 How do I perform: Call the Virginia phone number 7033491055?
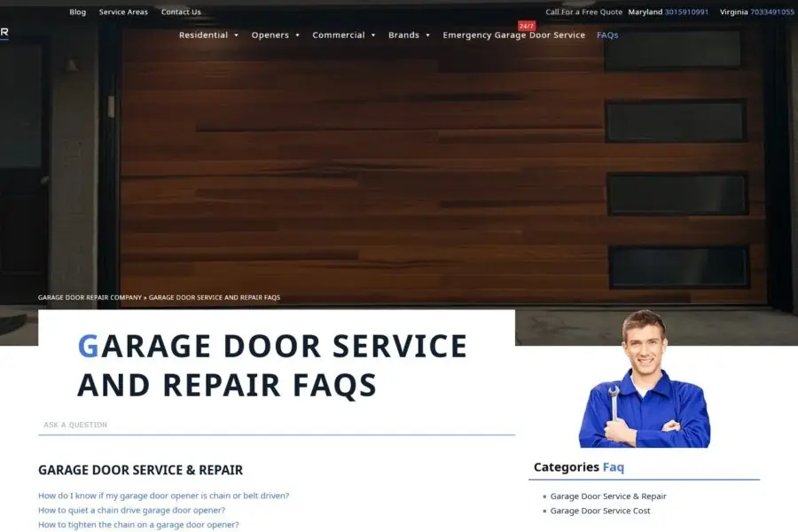(771, 12)
